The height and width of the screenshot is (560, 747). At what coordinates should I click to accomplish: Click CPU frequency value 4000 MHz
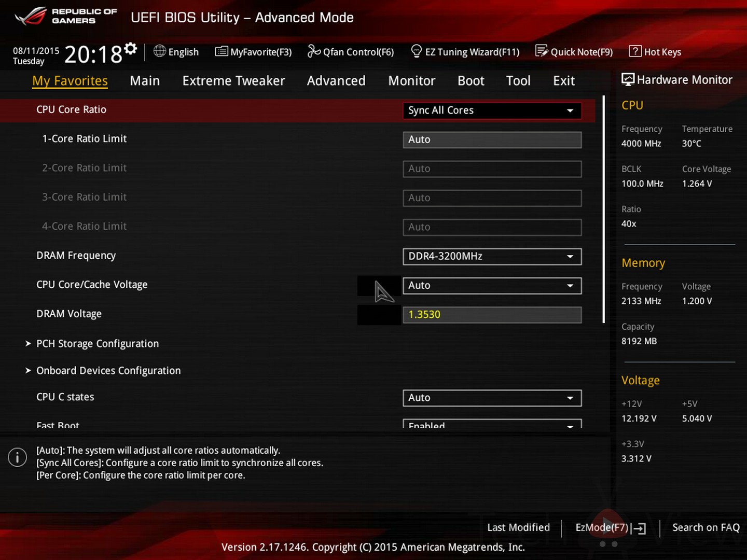point(641,144)
